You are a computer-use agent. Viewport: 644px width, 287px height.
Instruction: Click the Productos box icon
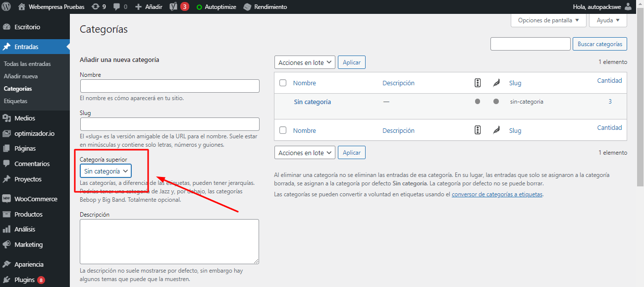point(7,214)
